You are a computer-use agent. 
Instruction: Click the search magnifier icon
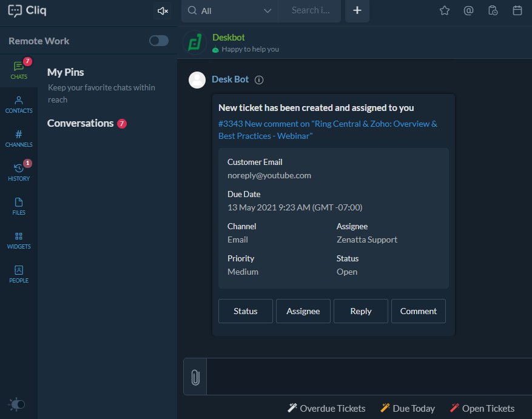pyautogui.click(x=192, y=10)
